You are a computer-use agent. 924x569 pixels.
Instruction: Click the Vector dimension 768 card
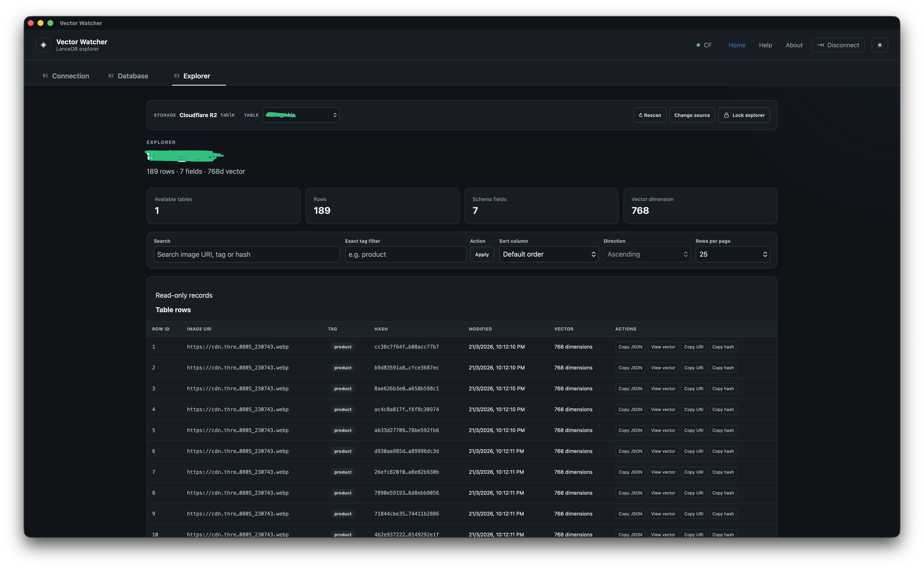click(x=700, y=206)
